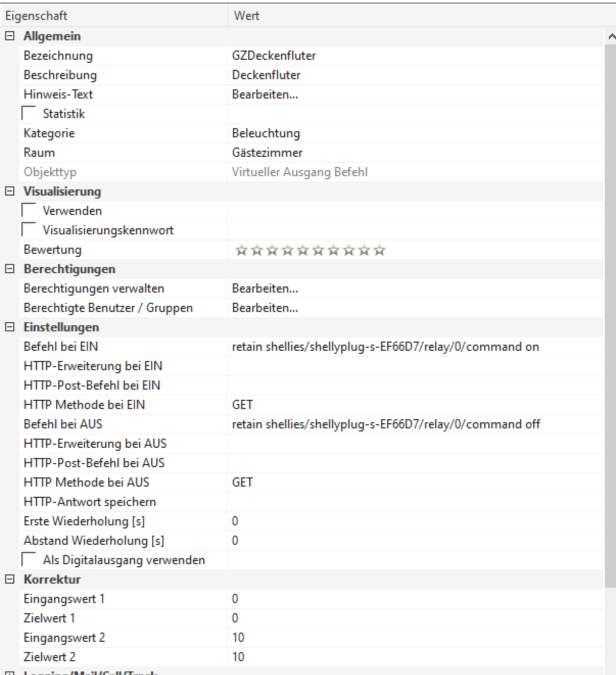Enable Als Digitalausgang verwenden checkbox
The height and width of the screenshot is (675, 616).
click(x=29, y=560)
